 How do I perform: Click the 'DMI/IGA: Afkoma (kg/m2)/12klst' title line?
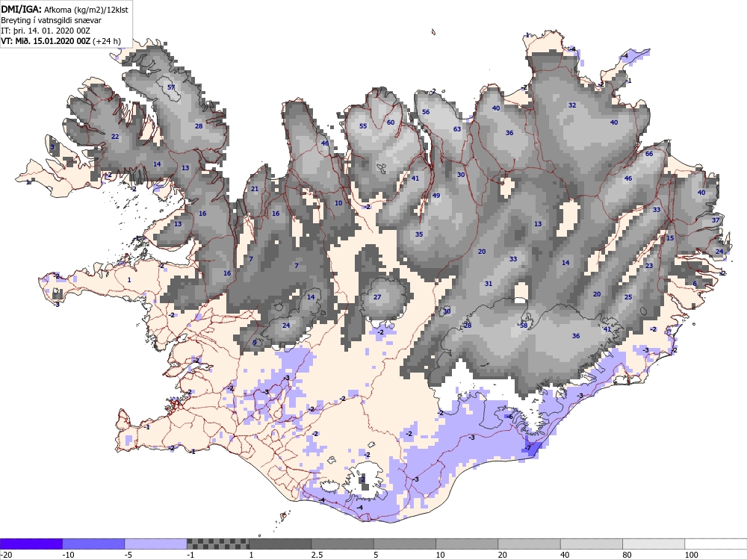(x=64, y=9)
